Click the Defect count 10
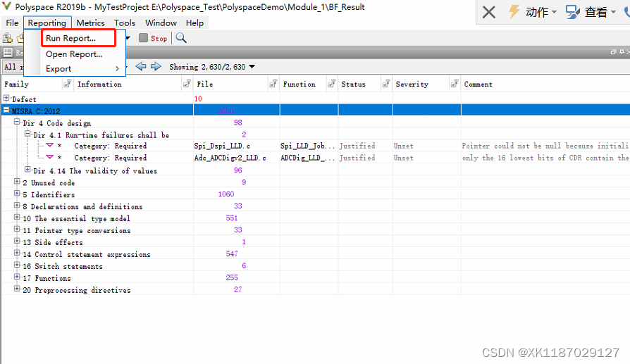This screenshot has height=364, width=630. click(x=198, y=99)
